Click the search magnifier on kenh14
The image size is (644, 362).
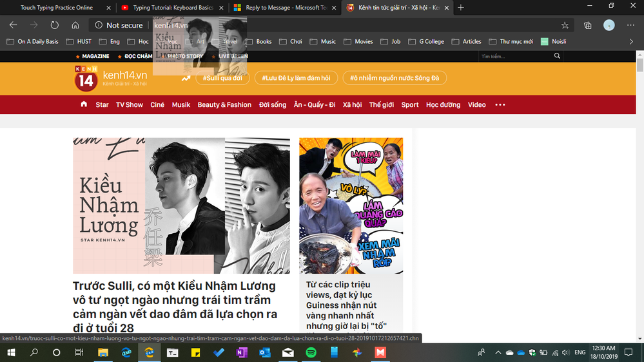557,56
